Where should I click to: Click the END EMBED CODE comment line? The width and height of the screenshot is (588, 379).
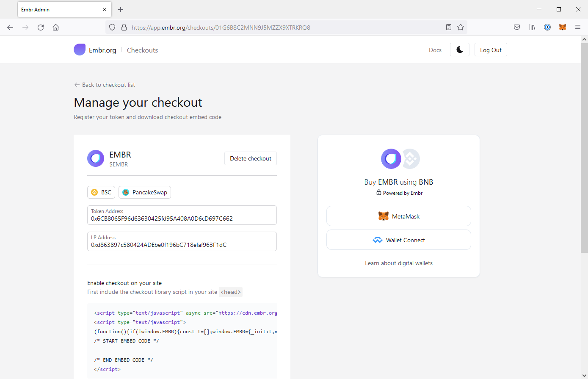(x=124, y=360)
